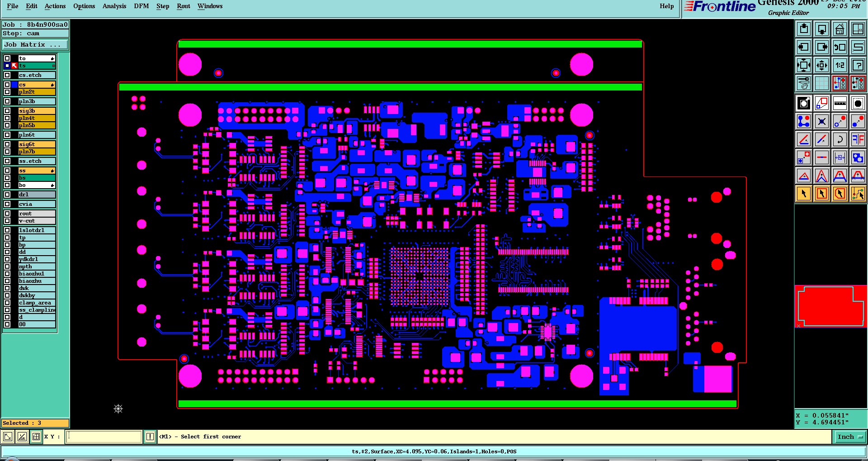The width and height of the screenshot is (868, 461).
Task: Check the drl layer box
Action: click(7, 195)
